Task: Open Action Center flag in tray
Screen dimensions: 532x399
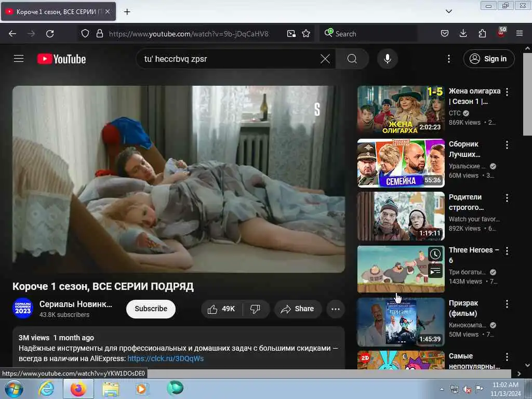Action: 479,389
